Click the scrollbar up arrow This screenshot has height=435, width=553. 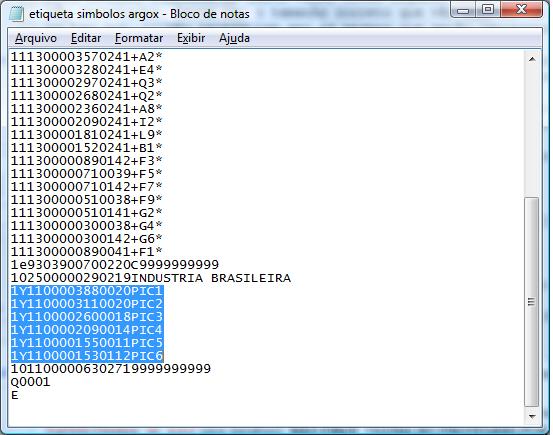click(532, 59)
